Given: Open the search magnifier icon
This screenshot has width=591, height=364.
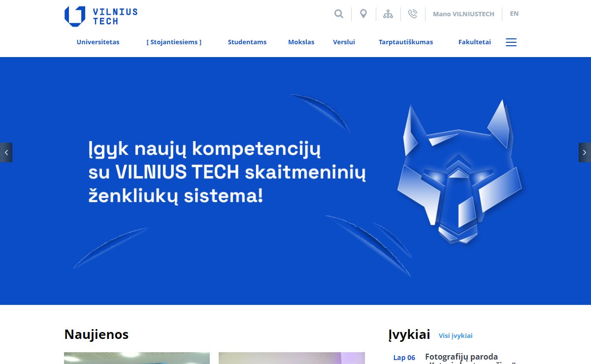Looking at the screenshot, I should [x=339, y=14].
